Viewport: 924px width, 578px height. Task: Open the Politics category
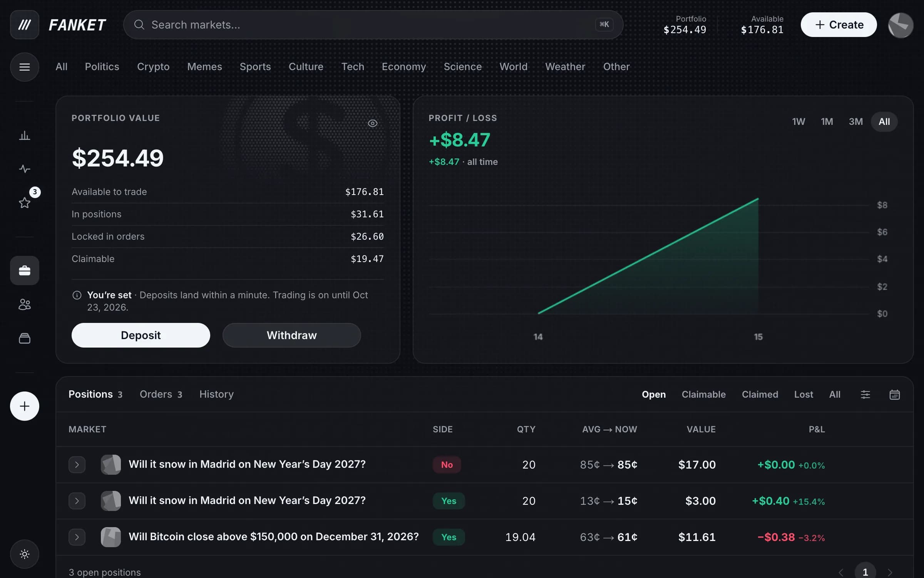point(102,67)
